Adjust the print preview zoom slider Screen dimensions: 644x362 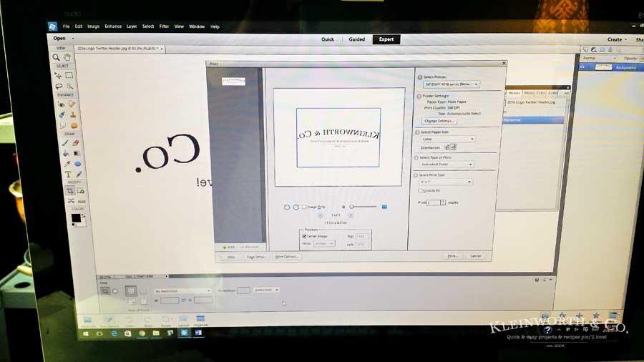coord(363,207)
